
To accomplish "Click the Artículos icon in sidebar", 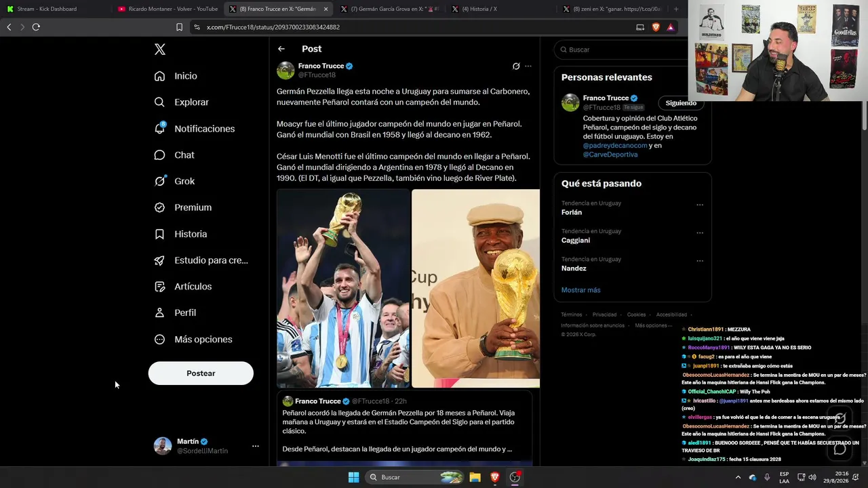I will (x=159, y=287).
